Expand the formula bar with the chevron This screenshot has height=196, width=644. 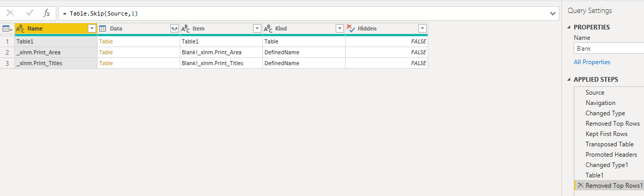point(553,14)
